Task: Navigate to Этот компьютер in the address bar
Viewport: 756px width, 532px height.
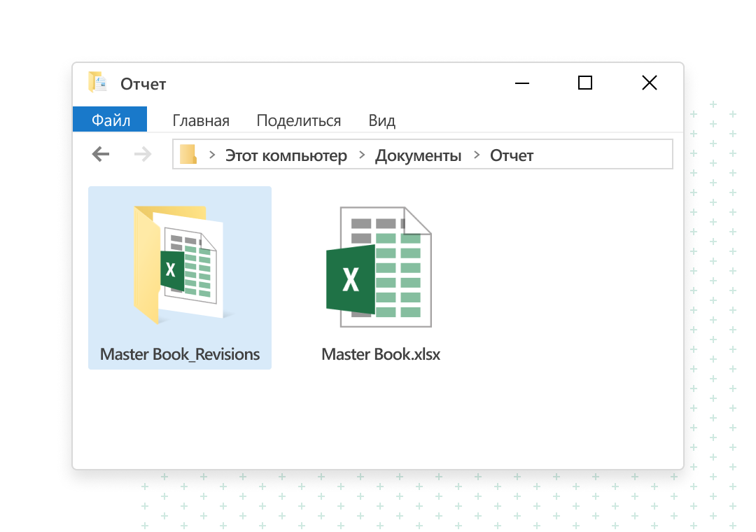Action: (286, 155)
